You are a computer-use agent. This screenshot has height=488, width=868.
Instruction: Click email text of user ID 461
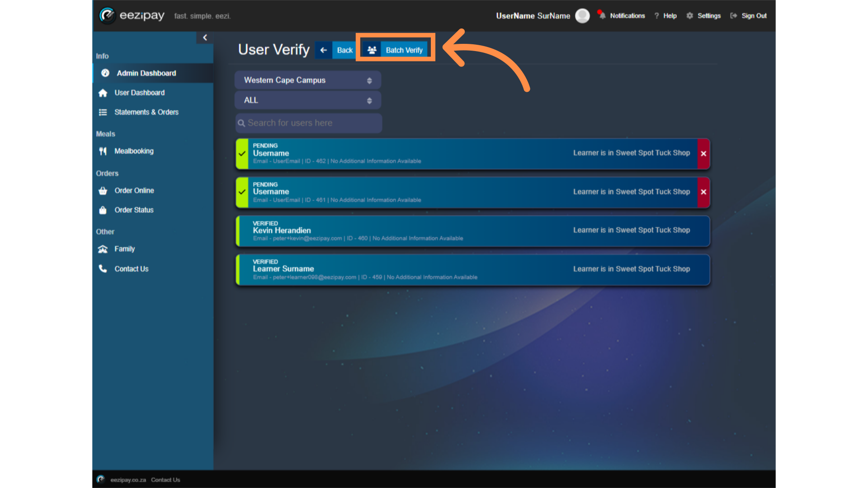[x=277, y=200]
